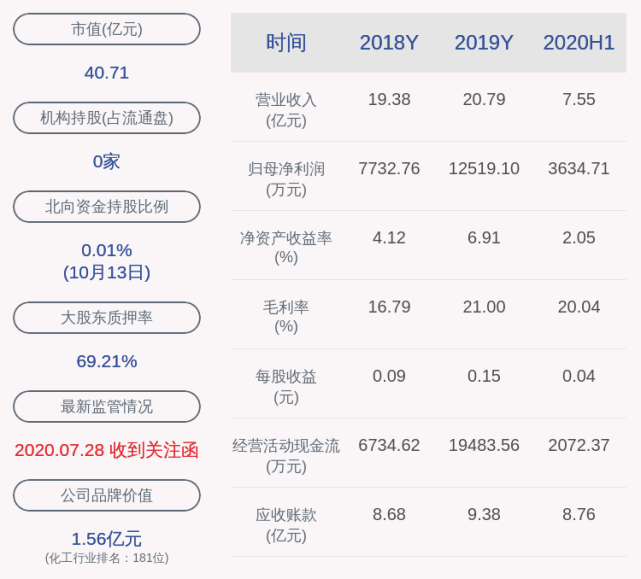Click the 2018Y column header
The image size is (641, 579).
tap(389, 43)
